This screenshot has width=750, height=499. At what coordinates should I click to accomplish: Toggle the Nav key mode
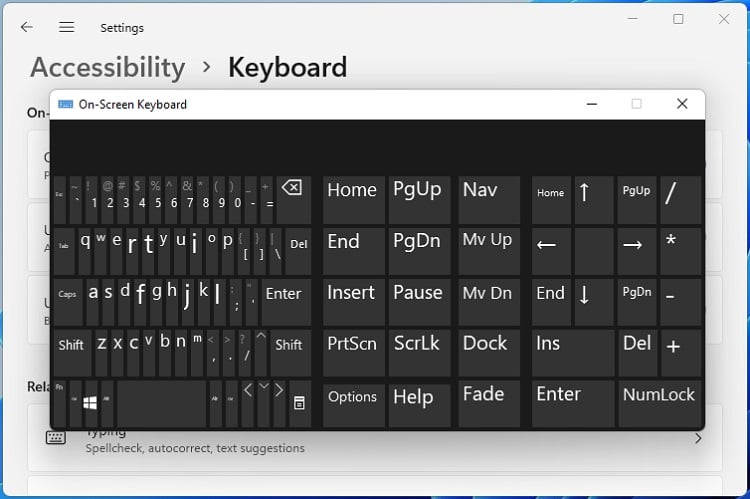tap(489, 200)
